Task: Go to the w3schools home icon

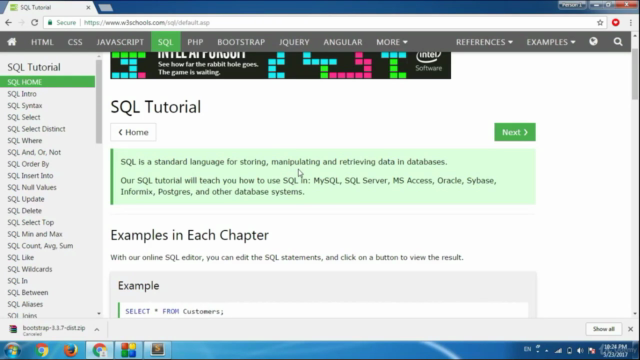Action: 12,42
